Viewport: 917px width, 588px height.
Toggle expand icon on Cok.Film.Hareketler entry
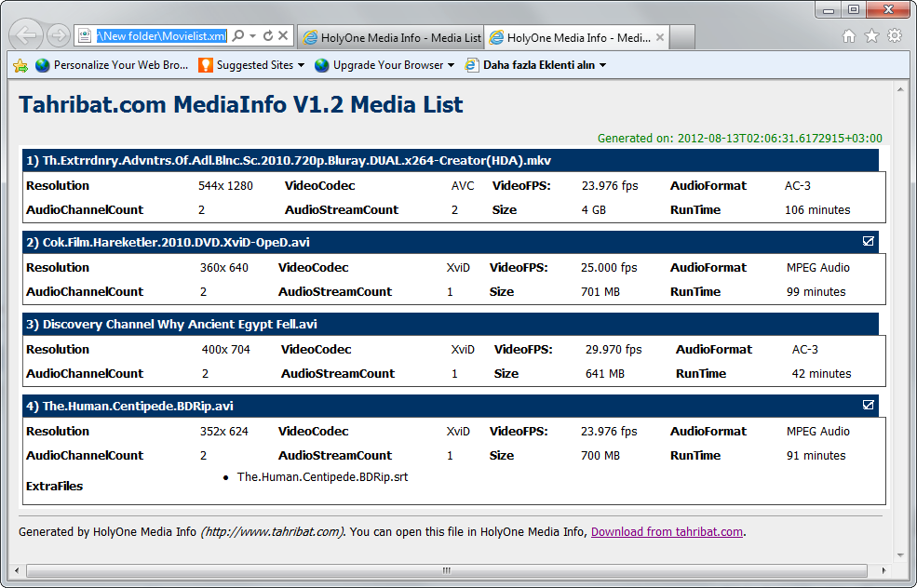(x=868, y=242)
